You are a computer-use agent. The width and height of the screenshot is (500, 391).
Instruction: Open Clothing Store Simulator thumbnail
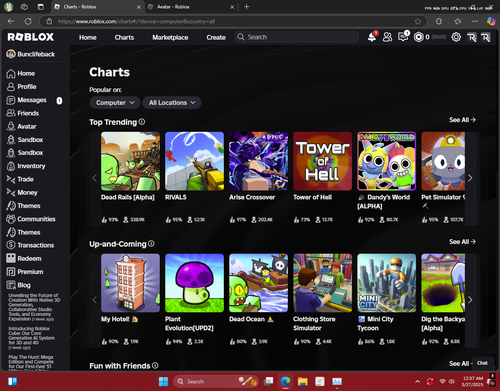pos(322,283)
